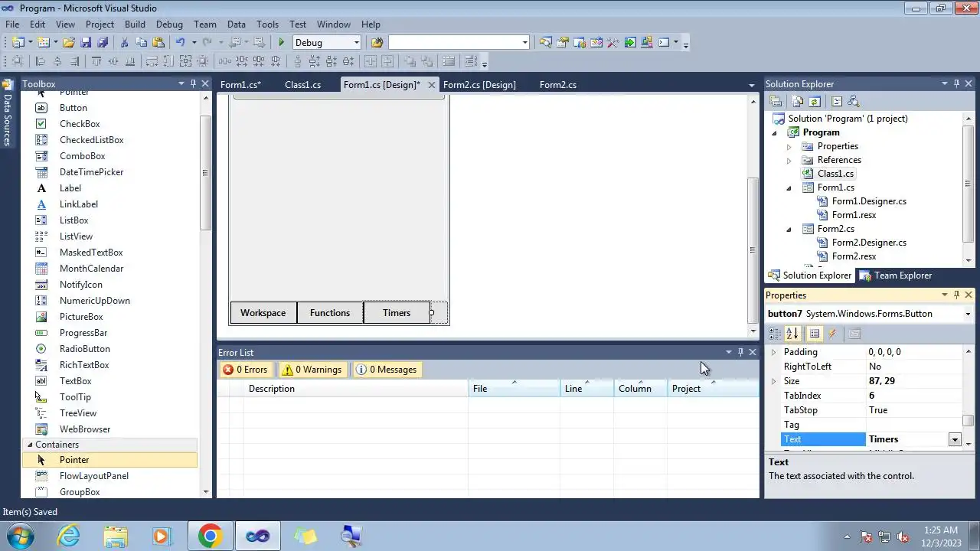
Task: Start debugging with the green play icon
Action: (282, 42)
